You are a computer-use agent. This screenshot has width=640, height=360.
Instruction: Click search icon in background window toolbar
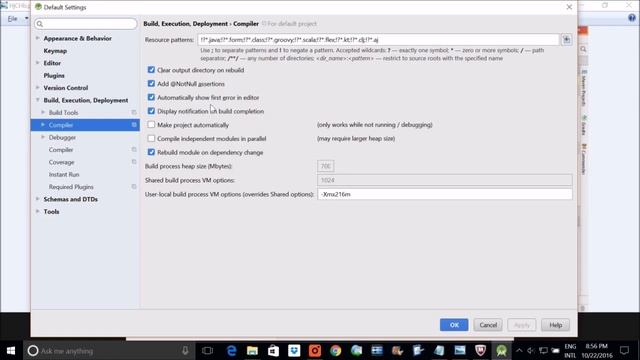coord(583,49)
